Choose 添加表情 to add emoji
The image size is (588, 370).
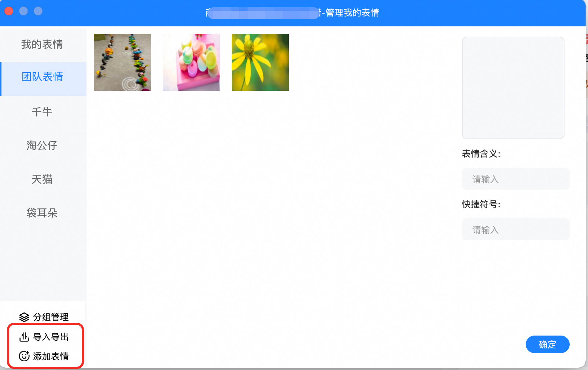click(51, 356)
